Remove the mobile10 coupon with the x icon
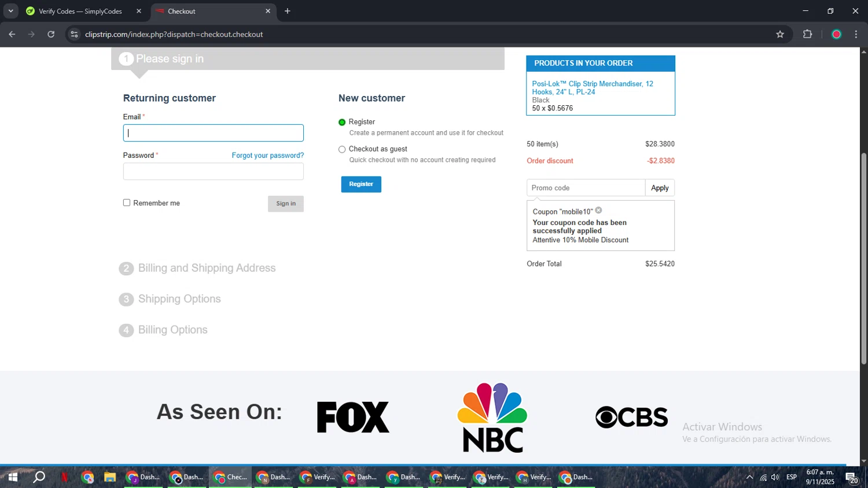This screenshot has height=488, width=868. (599, 210)
